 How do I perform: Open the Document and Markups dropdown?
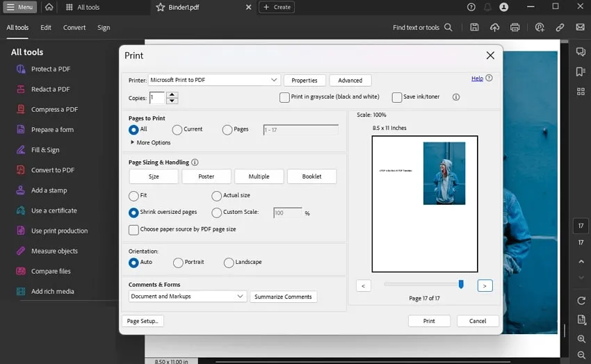[188, 297]
